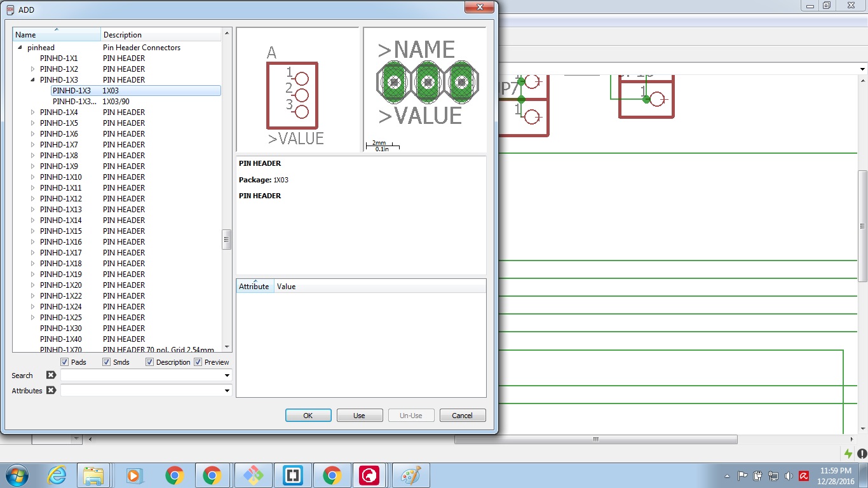Screen dimensions: 868x488
Task: Click the Attribute column header
Action: 255,286
